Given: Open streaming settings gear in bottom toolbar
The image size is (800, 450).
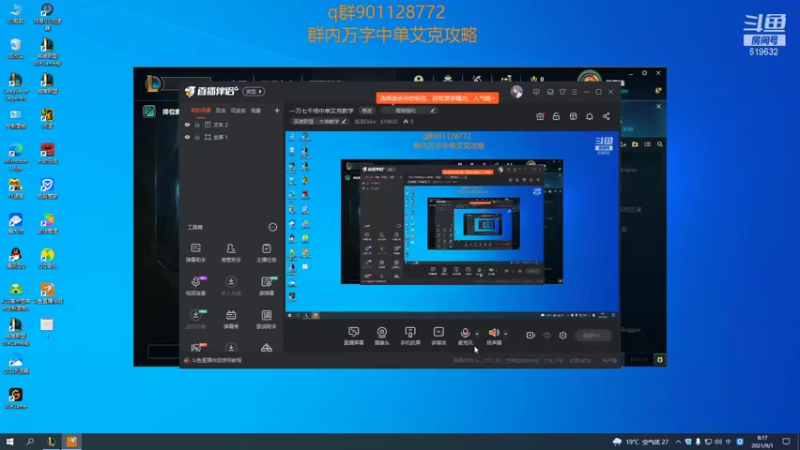Looking at the screenshot, I should pos(563,335).
